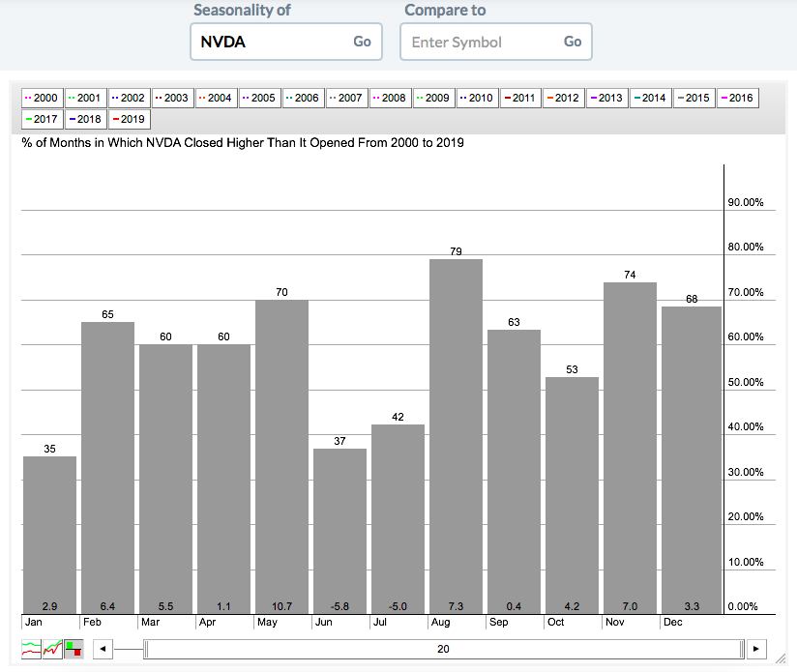Click the resize grip at the chart corner
The height and width of the screenshot is (672, 797).
(x=783, y=663)
